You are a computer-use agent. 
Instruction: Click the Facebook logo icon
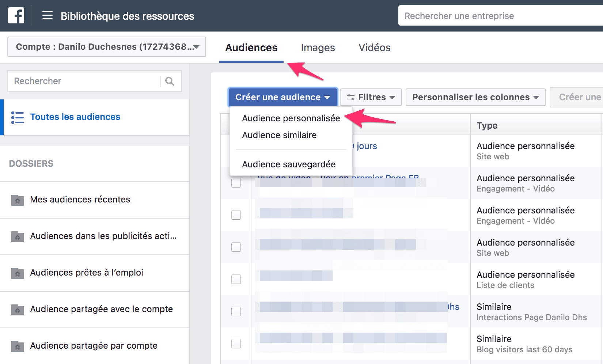point(16,16)
